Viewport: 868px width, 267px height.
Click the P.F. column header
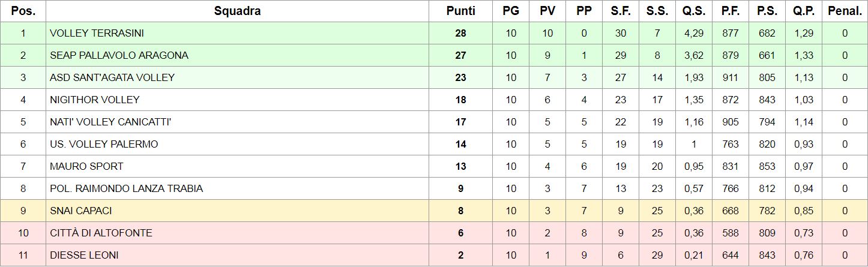tap(731, 11)
